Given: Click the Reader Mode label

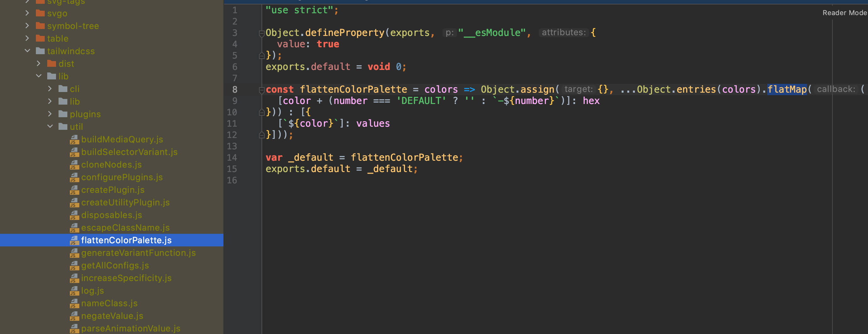Looking at the screenshot, I should tap(844, 13).
